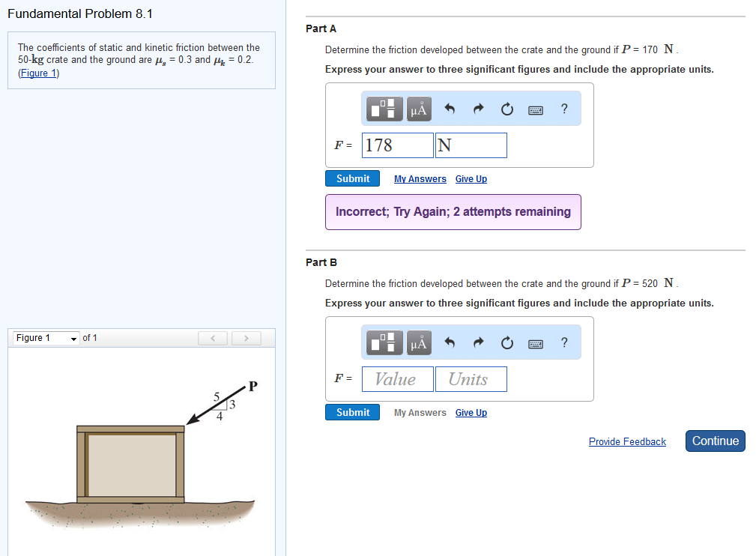The image size is (756, 556).
Task: Open the equation template editor in Part A
Action: tap(384, 109)
